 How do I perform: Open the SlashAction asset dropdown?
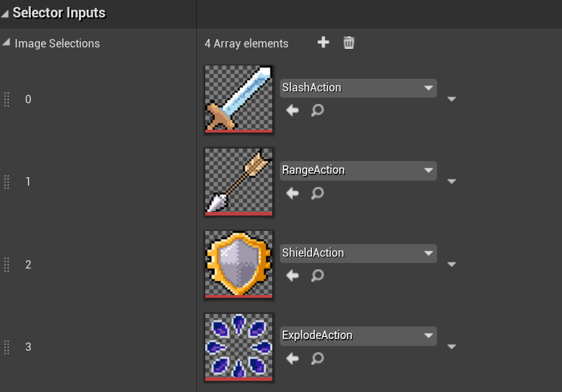358,88
